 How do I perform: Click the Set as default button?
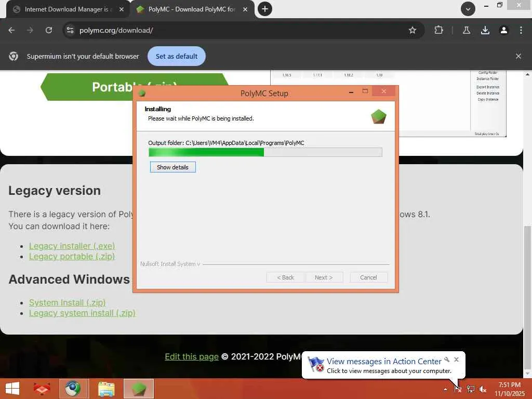177,56
